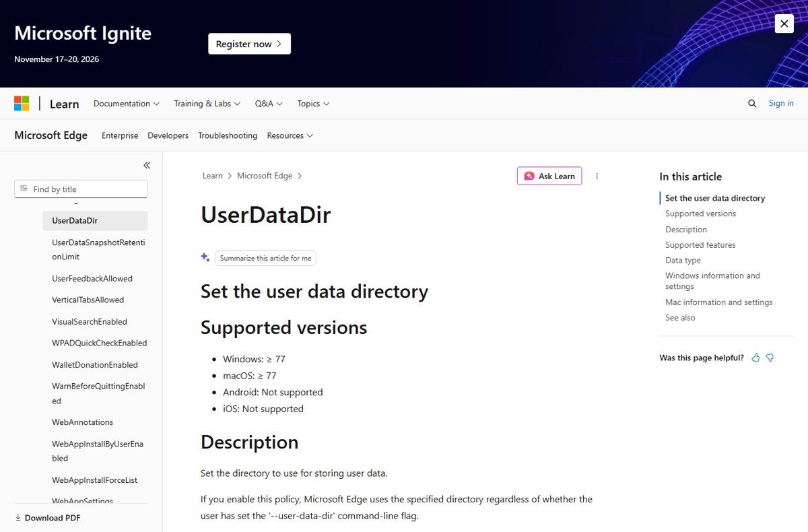The height and width of the screenshot is (532, 808).
Task: Click the sparkle icon beside Summarize
Action: pos(205,257)
